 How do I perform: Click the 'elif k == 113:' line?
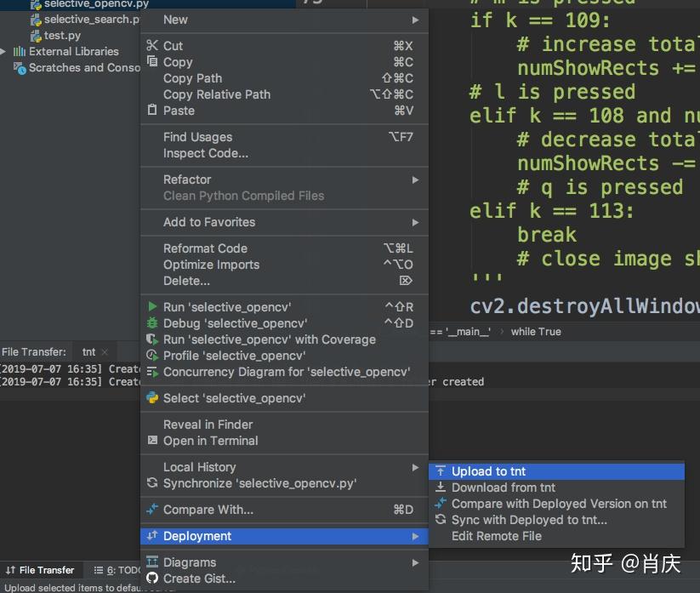click(551, 211)
